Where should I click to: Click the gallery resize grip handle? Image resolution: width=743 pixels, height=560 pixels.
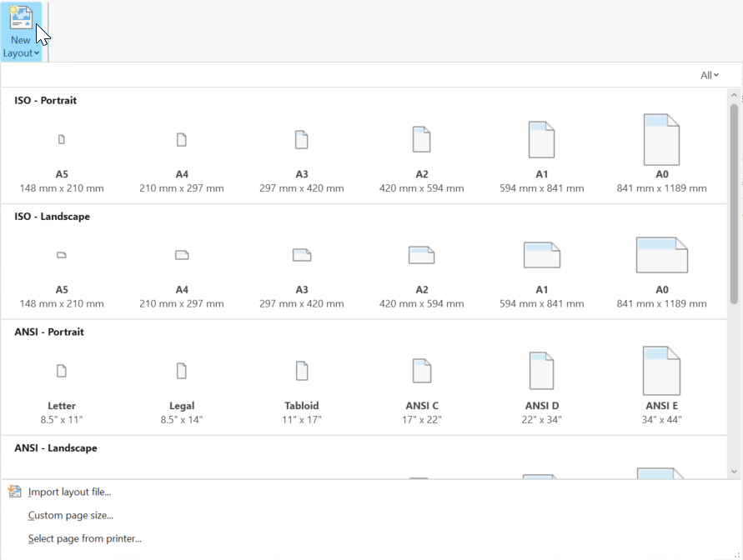tap(736, 555)
